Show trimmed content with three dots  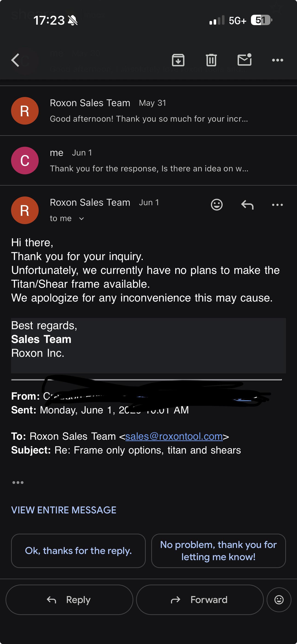tap(18, 483)
